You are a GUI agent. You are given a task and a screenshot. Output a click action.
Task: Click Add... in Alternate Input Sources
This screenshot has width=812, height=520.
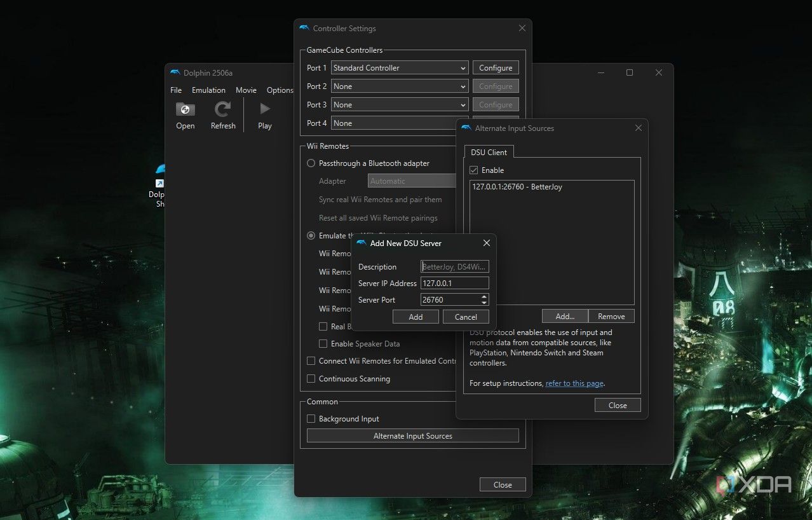coord(565,317)
